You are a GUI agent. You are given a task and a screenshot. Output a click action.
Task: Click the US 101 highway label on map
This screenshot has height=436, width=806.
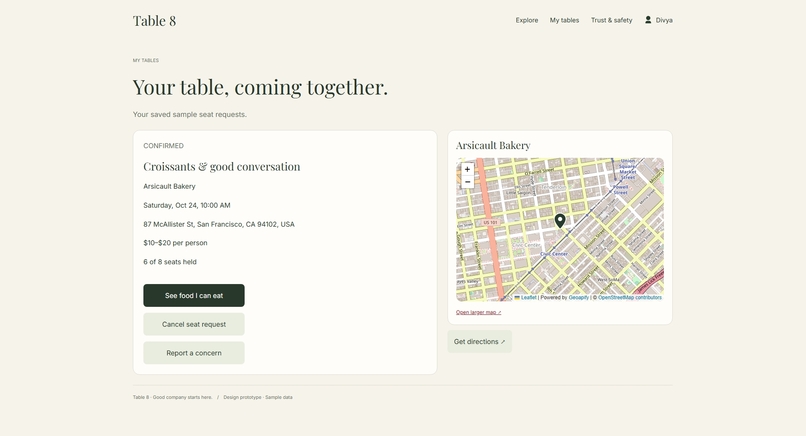pyautogui.click(x=490, y=223)
